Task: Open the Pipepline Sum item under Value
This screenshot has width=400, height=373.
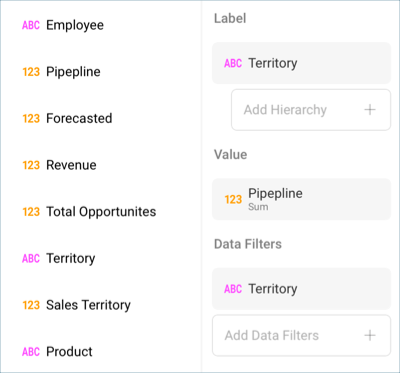Action: pos(301,199)
